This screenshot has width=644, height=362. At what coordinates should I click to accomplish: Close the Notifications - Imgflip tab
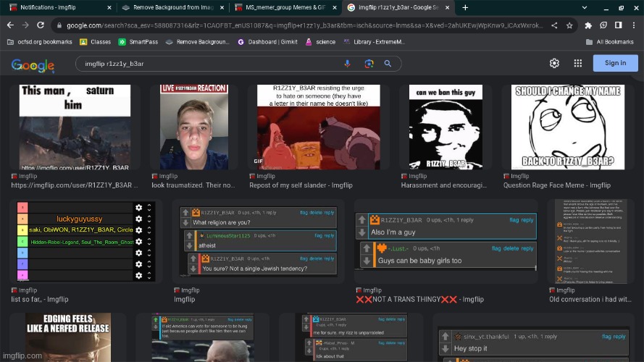coord(109,7)
